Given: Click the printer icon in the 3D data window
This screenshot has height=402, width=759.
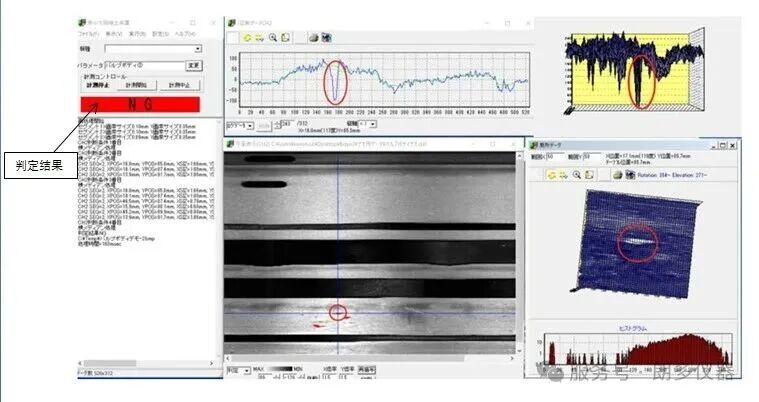Looking at the screenshot, I should (x=617, y=175).
